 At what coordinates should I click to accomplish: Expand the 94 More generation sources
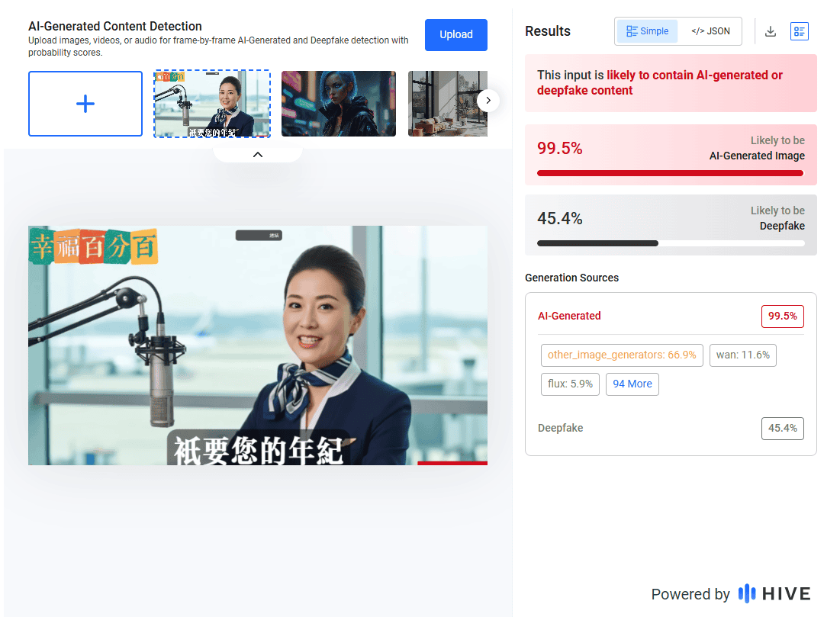(x=632, y=384)
